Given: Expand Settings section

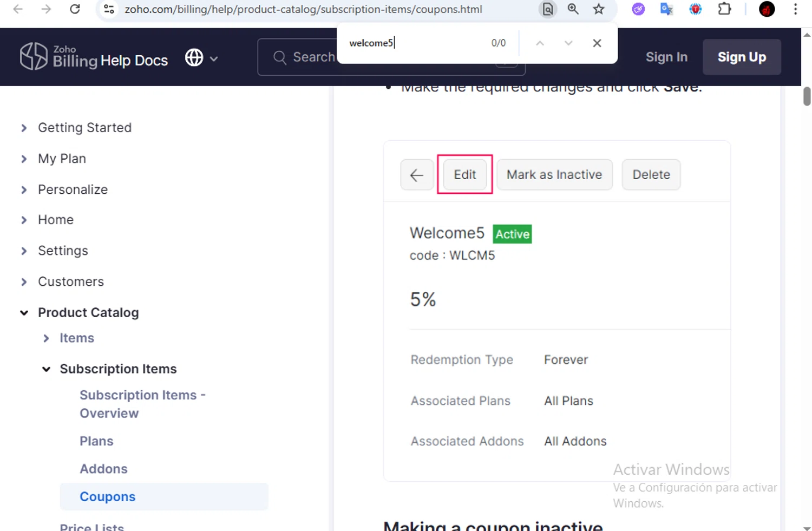Looking at the screenshot, I should pos(24,251).
